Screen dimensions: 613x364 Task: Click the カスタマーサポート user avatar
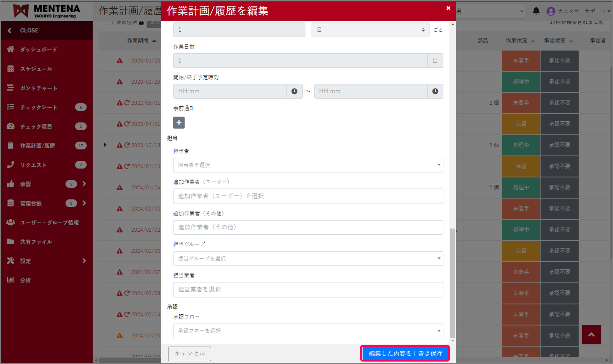pyautogui.click(x=551, y=11)
